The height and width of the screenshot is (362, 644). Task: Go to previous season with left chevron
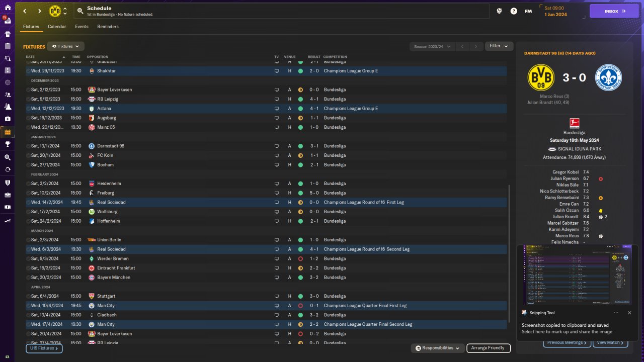pyautogui.click(x=462, y=46)
